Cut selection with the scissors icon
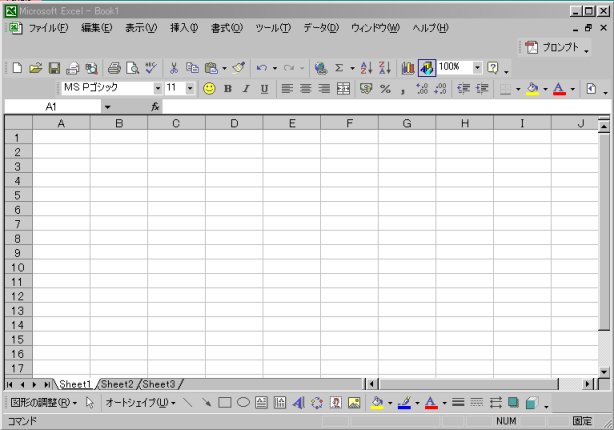This screenshot has width=614, height=430. [173, 68]
